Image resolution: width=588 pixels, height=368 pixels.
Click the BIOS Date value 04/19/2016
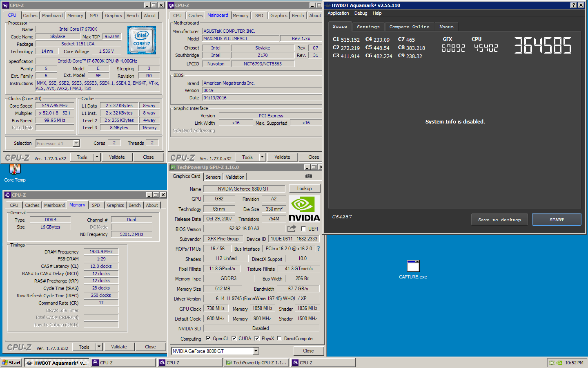(x=262, y=98)
